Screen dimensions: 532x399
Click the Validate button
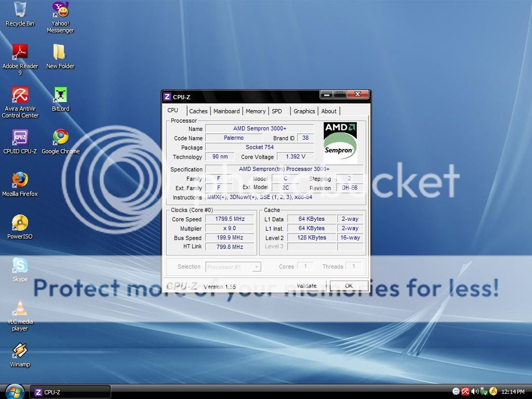click(x=307, y=286)
